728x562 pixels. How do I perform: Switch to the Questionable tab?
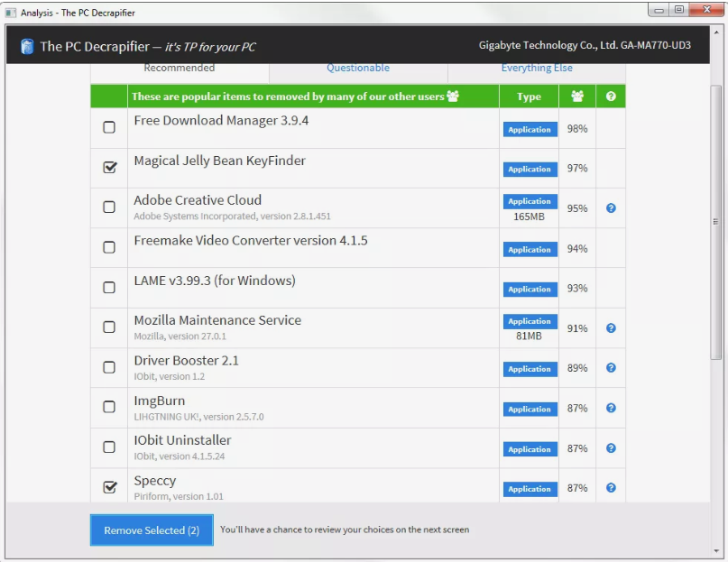coord(358,68)
